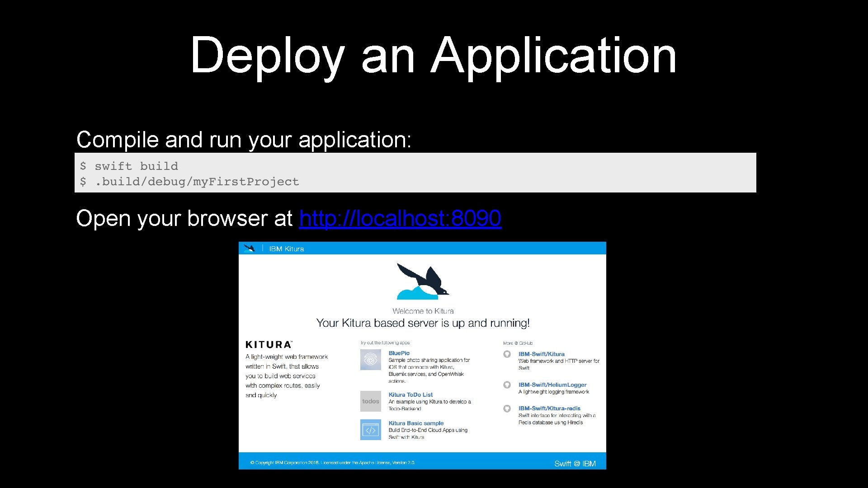Image resolution: width=868 pixels, height=488 pixels.
Task: Click GitHub icon beside IBM-Swift/Kitura
Action: [x=507, y=354]
